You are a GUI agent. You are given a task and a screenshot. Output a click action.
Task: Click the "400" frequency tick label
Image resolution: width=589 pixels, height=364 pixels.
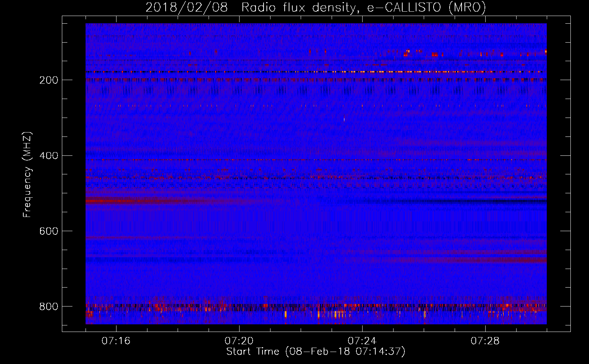[49, 156]
